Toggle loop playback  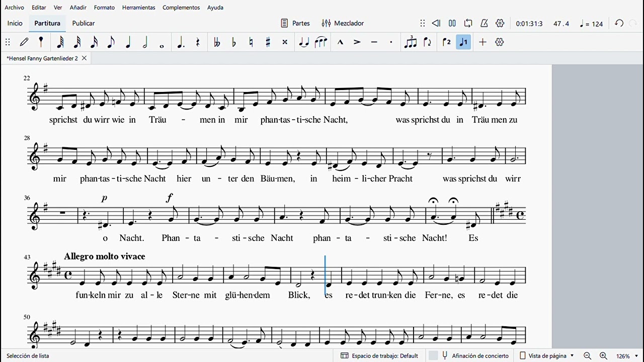click(468, 23)
